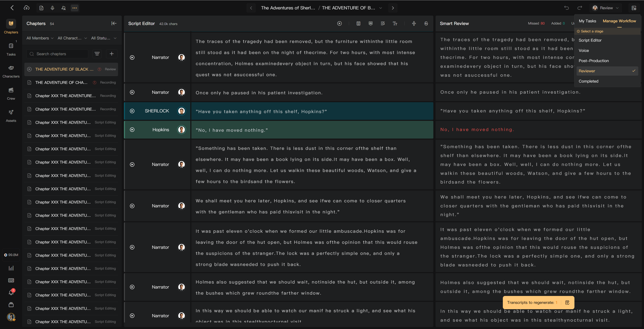Expand the All Characters filter dropdown

[72, 38]
